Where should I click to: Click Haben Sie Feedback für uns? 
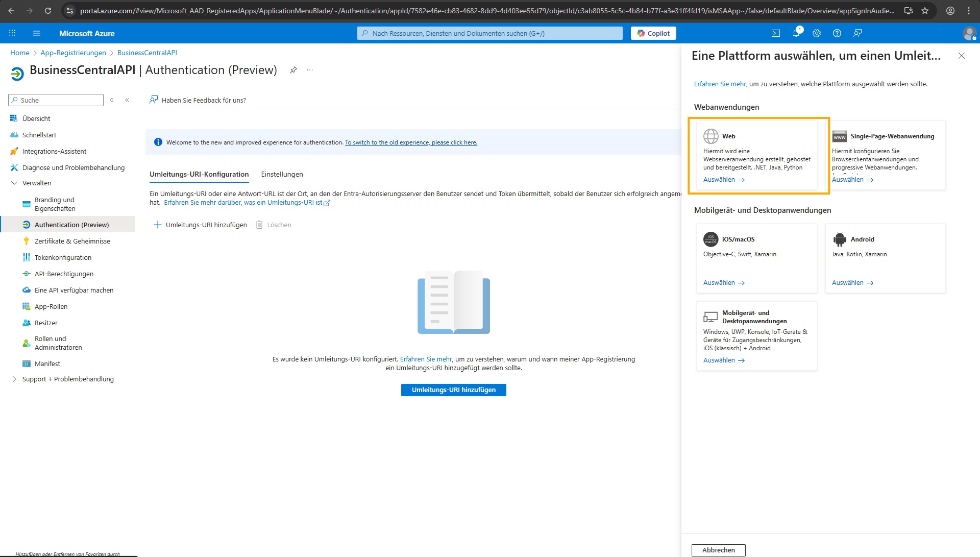point(198,100)
